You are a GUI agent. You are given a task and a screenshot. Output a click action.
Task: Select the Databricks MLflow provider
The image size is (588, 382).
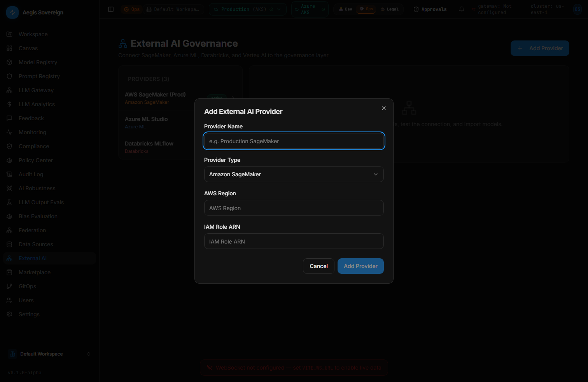coord(180,147)
